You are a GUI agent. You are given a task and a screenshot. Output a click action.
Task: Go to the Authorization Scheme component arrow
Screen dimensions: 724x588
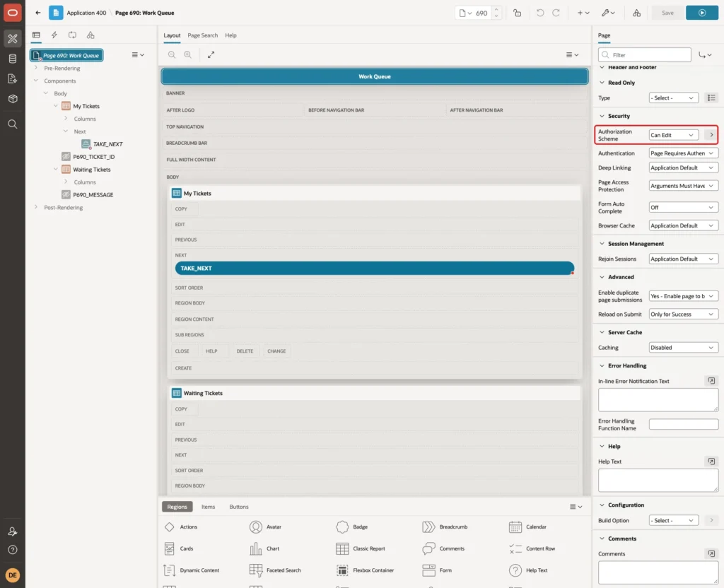[x=711, y=135]
